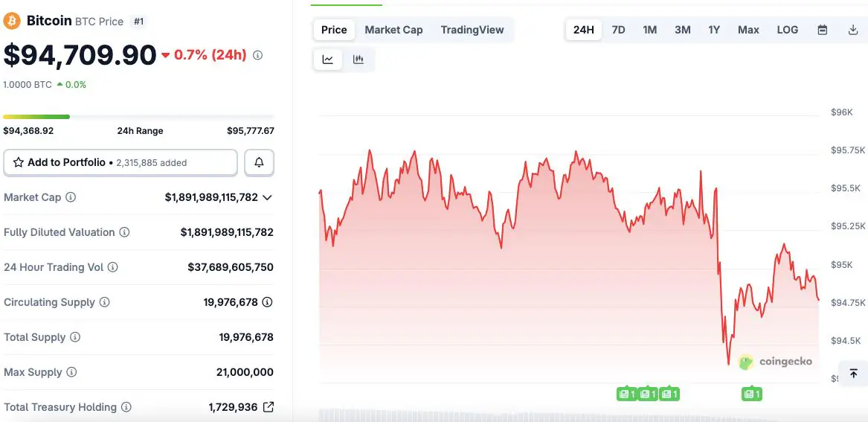
Task: Toggle LOG scale on the chart
Action: [x=787, y=30]
